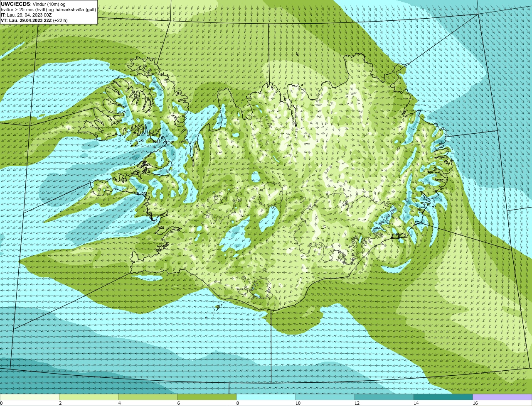This screenshot has width=532, height=406.
Task: Click the legend tick label 12
Action: [x=357, y=403]
